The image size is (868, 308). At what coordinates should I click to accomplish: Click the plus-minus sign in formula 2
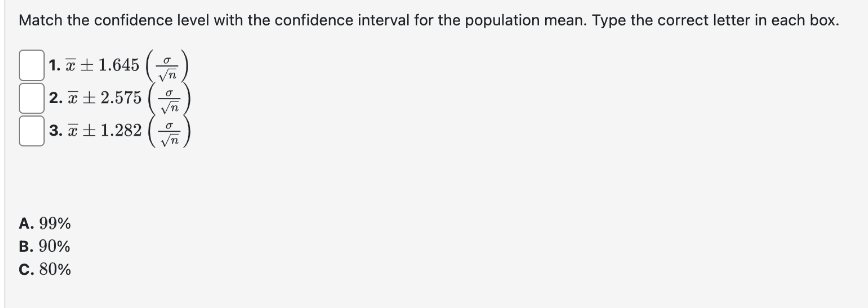coord(89,98)
